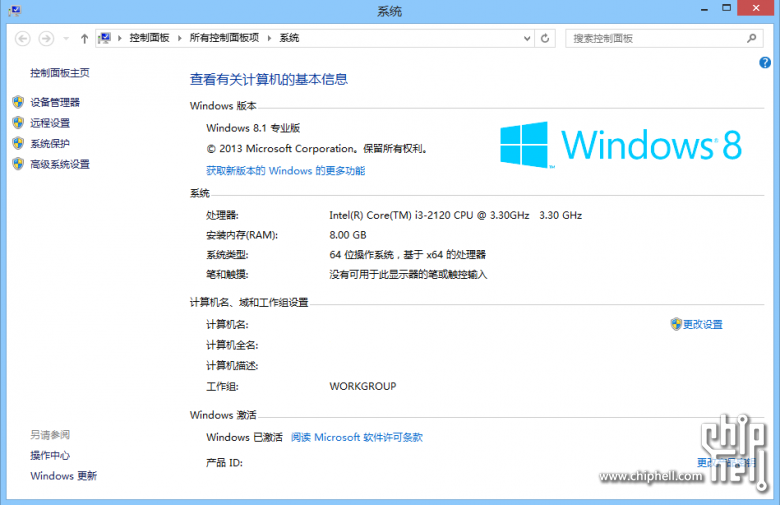Open Windows 更新 link in sidebar
The width and height of the screenshot is (780, 505).
[x=64, y=476]
